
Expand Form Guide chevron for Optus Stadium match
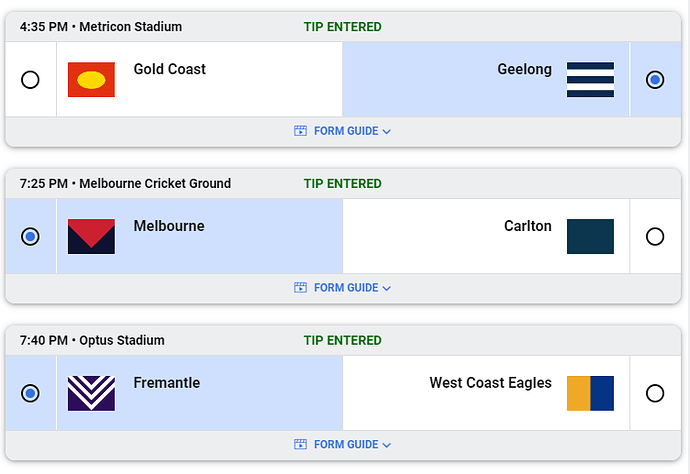(387, 445)
